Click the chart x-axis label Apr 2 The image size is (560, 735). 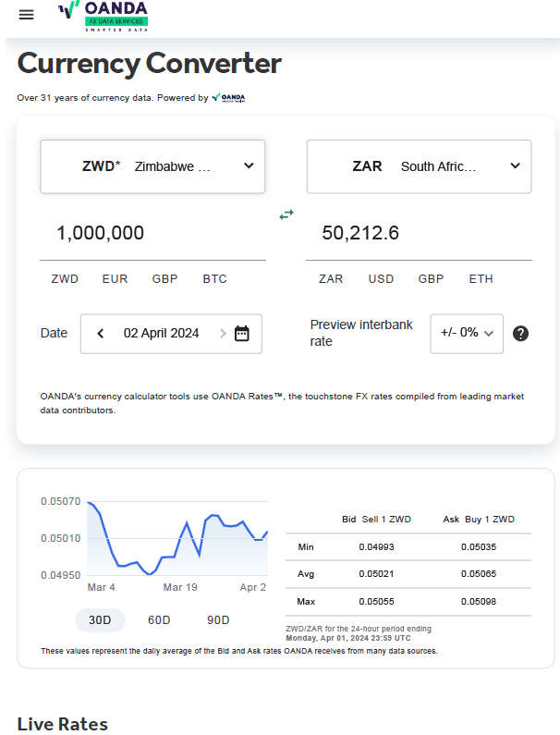[x=253, y=587]
